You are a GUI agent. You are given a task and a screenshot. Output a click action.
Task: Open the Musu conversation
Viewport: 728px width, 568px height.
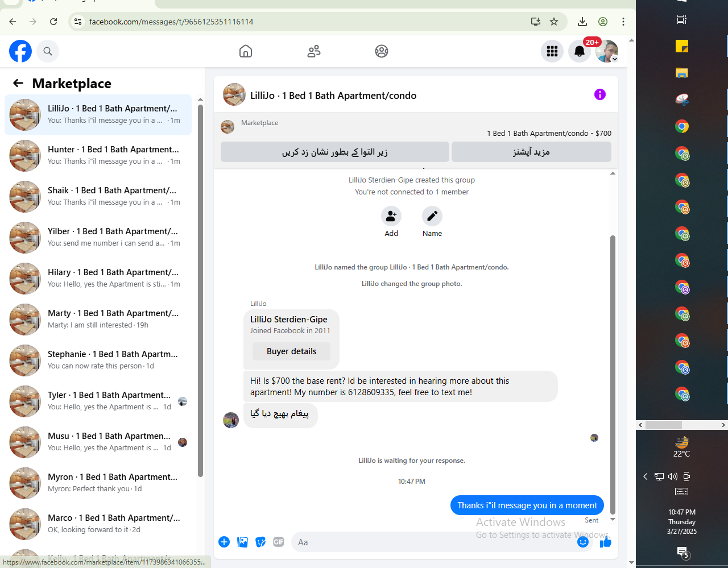tap(98, 442)
